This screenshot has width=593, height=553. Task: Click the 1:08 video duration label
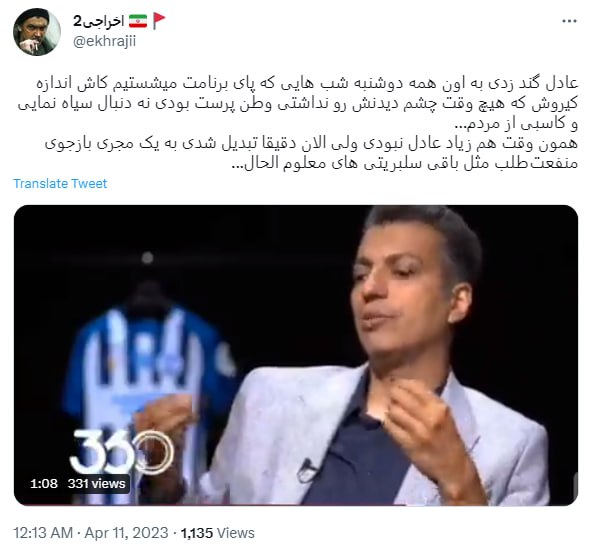pos(44,483)
